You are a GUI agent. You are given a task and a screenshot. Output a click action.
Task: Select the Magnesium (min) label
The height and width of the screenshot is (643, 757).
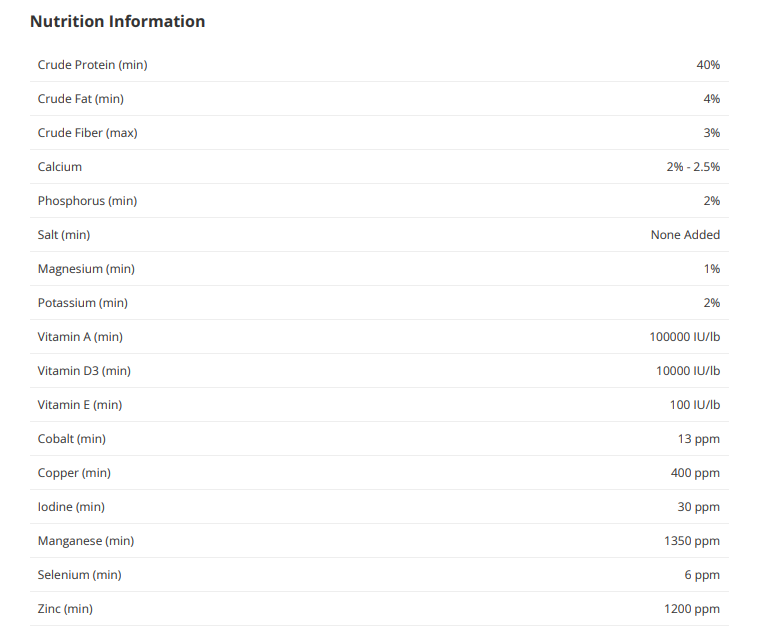point(86,269)
